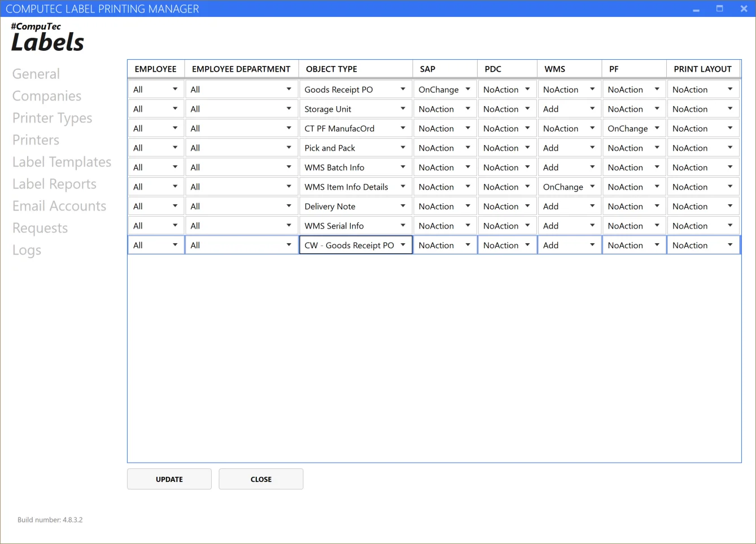Image resolution: width=756 pixels, height=544 pixels.
Task: Click the CLOSE button below the table
Action: click(x=261, y=479)
